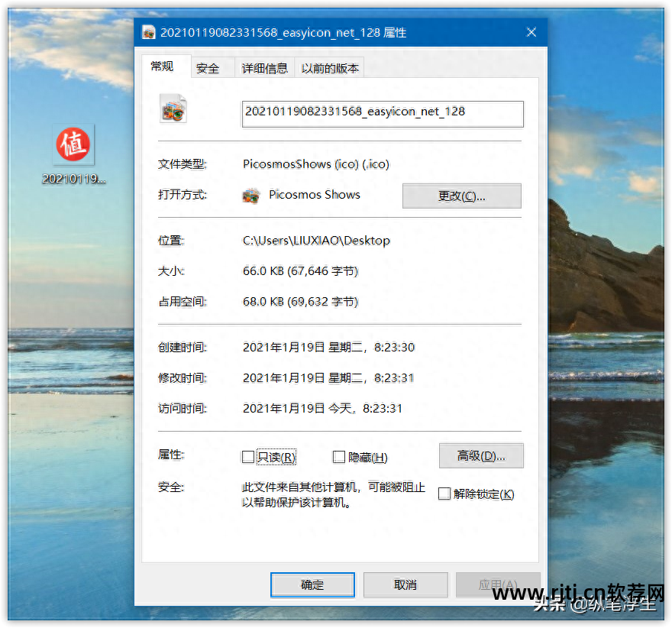
Task: Click the large file type icon
Action: 173,109
